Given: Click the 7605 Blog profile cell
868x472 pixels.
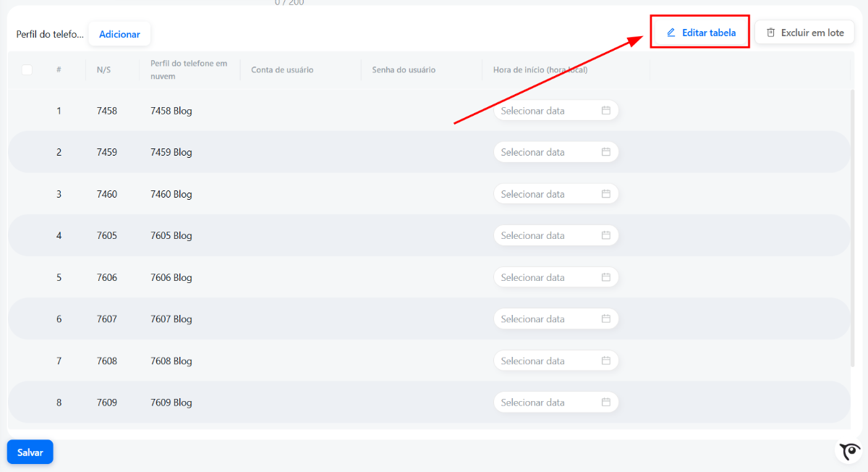Looking at the screenshot, I should pyautogui.click(x=171, y=235).
